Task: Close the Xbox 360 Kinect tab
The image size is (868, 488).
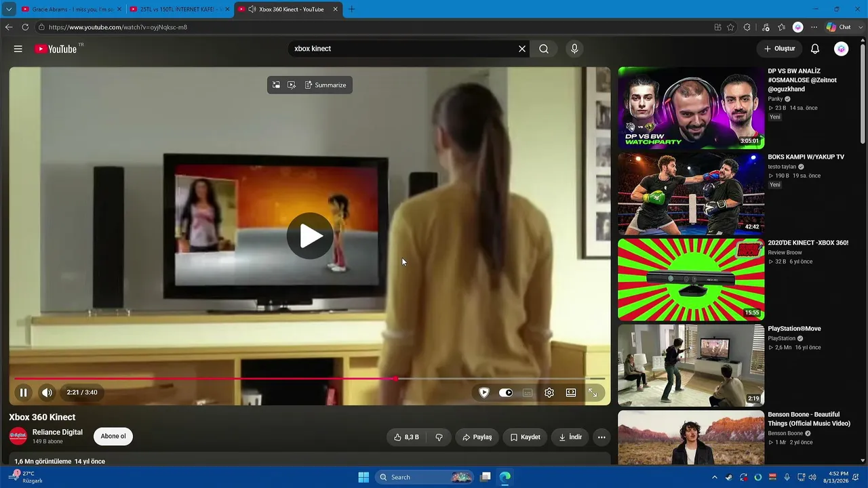Action: pyautogui.click(x=335, y=9)
